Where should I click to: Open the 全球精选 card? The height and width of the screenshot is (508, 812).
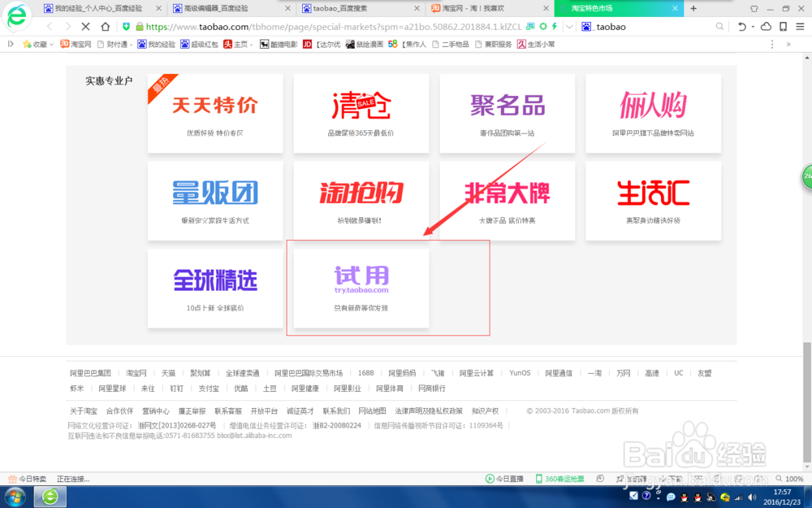(x=215, y=289)
